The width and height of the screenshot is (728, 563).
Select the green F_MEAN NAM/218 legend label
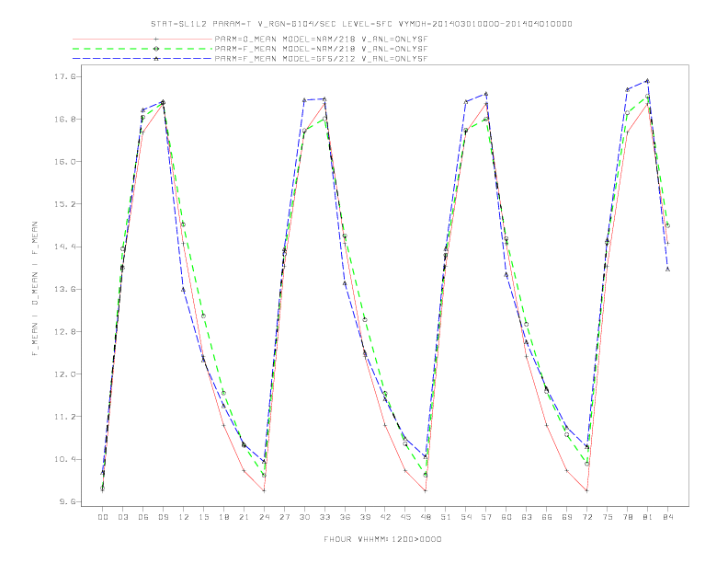click(321, 49)
